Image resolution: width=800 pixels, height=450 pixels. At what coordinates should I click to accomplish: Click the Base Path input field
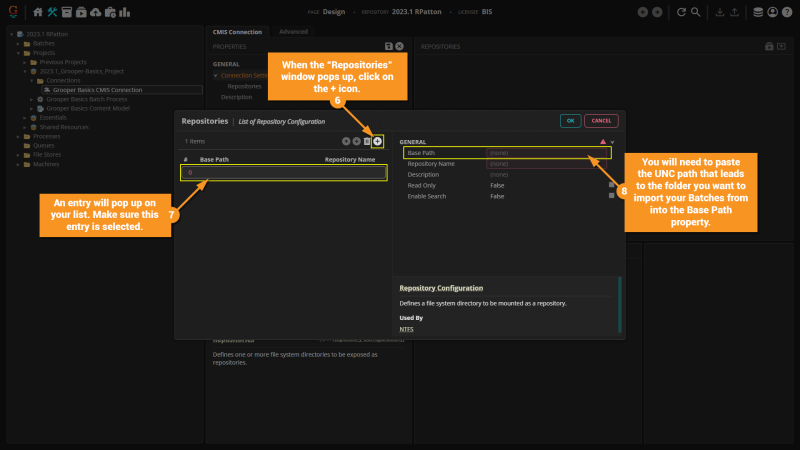coord(546,153)
